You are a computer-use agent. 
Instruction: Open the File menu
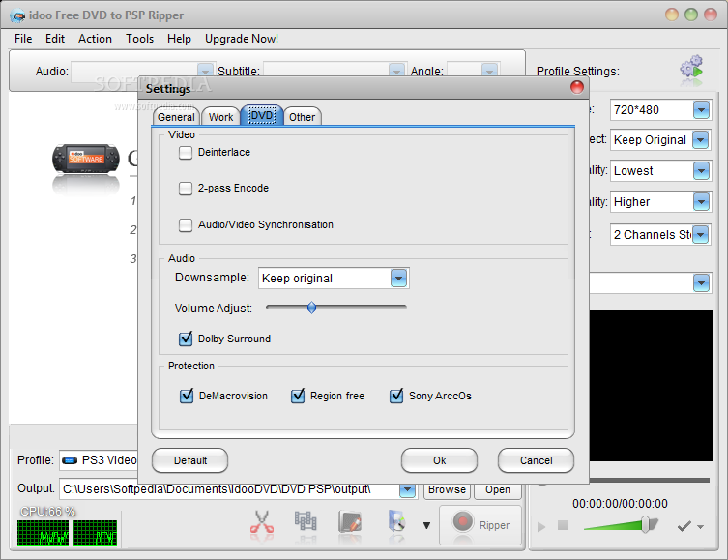[x=23, y=39]
